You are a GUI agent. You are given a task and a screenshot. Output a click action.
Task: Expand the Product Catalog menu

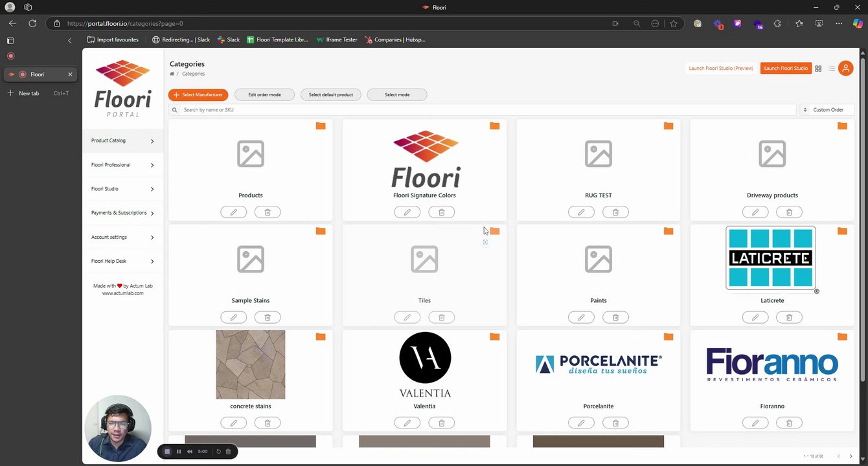(x=122, y=140)
